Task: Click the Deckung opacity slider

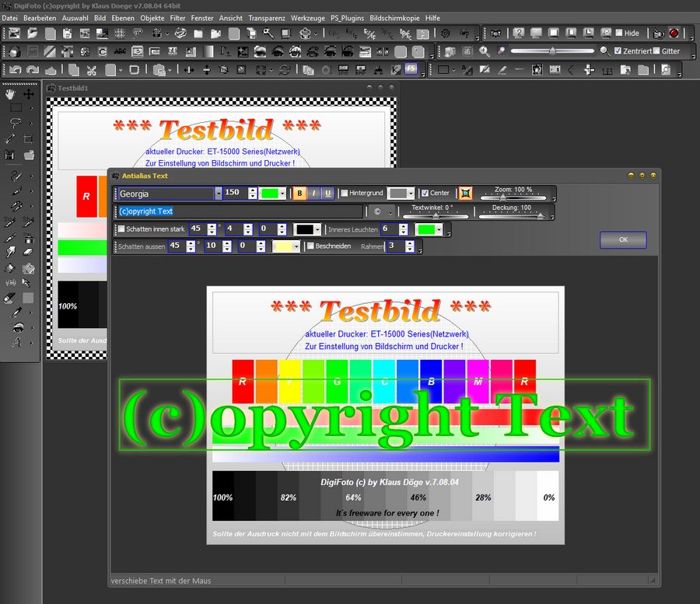Action: 515,216
